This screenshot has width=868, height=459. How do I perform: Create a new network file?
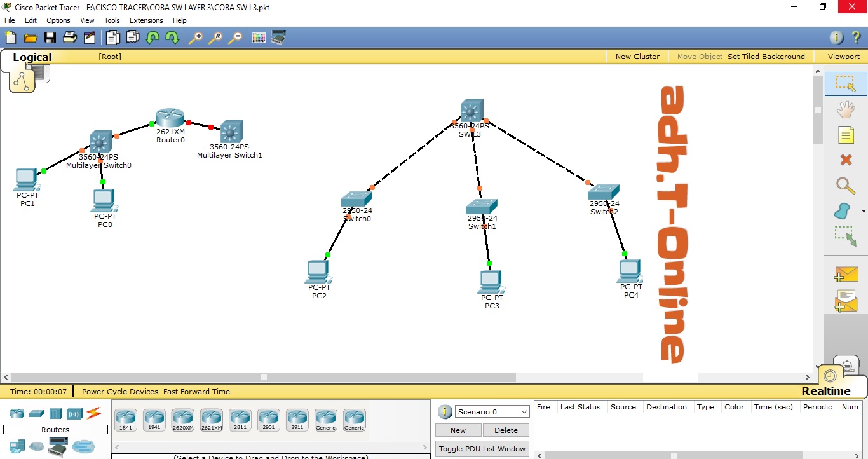11,38
